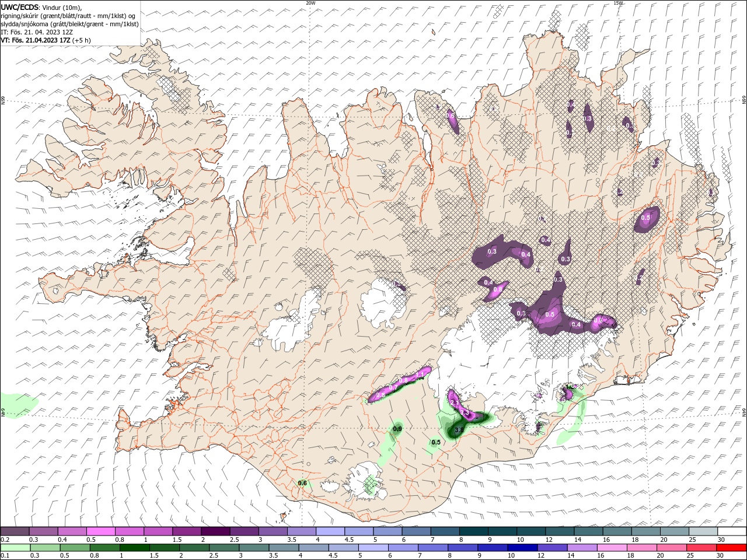Click the UWC/ECDS title text
The height and width of the screenshot is (560, 747).
tap(19, 7)
